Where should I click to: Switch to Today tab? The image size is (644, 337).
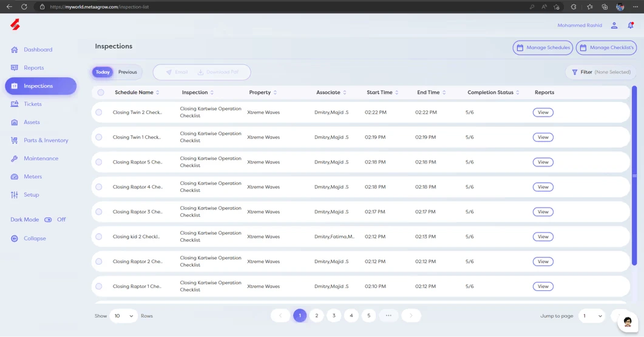pyautogui.click(x=103, y=72)
